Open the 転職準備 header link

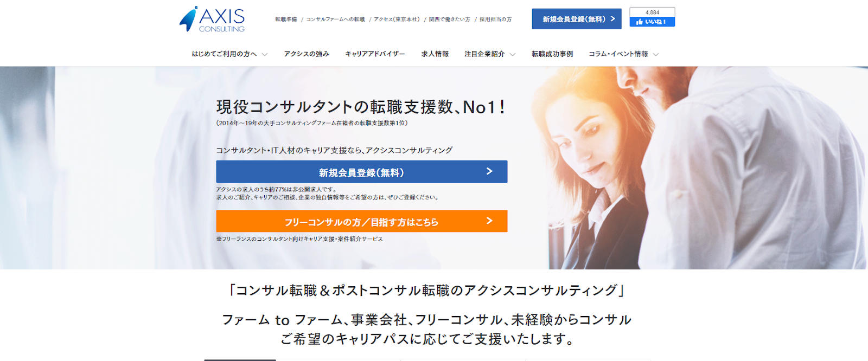point(286,20)
